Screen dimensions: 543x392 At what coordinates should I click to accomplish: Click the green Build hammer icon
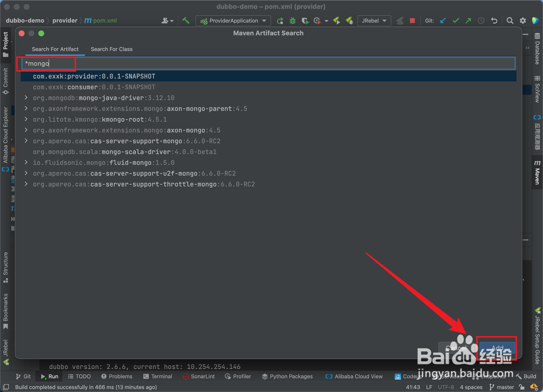click(x=186, y=21)
